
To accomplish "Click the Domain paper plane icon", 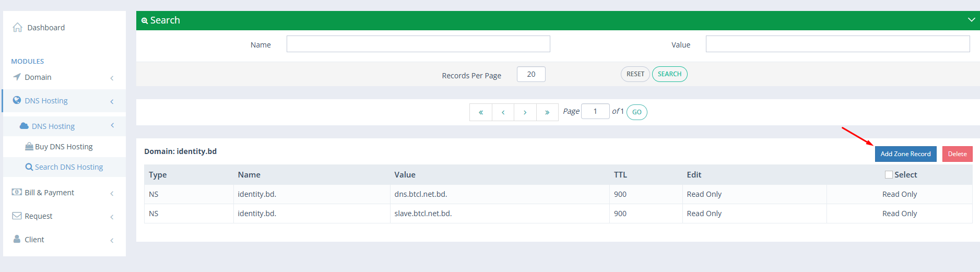I will pyautogui.click(x=17, y=77).
